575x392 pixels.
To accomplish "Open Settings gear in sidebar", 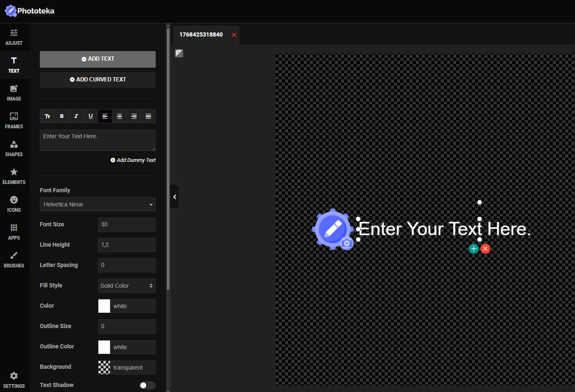I will [14, 380].
